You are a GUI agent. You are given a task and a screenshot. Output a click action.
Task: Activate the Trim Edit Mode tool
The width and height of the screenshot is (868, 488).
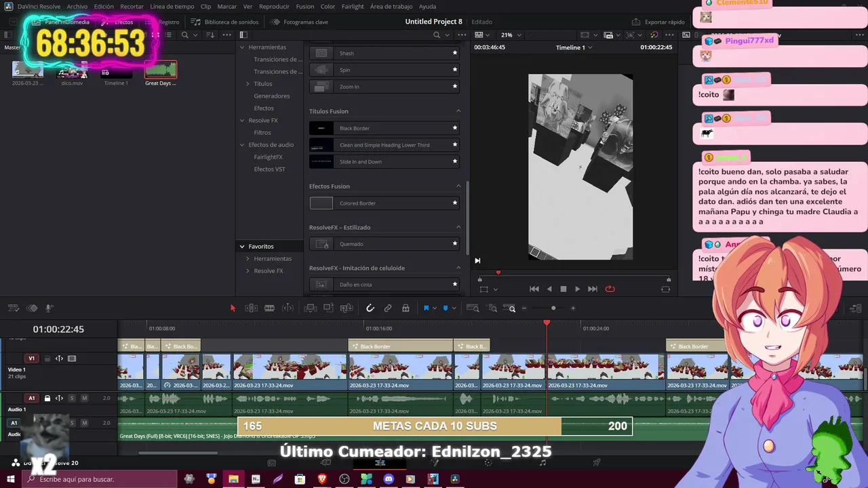pyautogui.click(x=251, y=308)
